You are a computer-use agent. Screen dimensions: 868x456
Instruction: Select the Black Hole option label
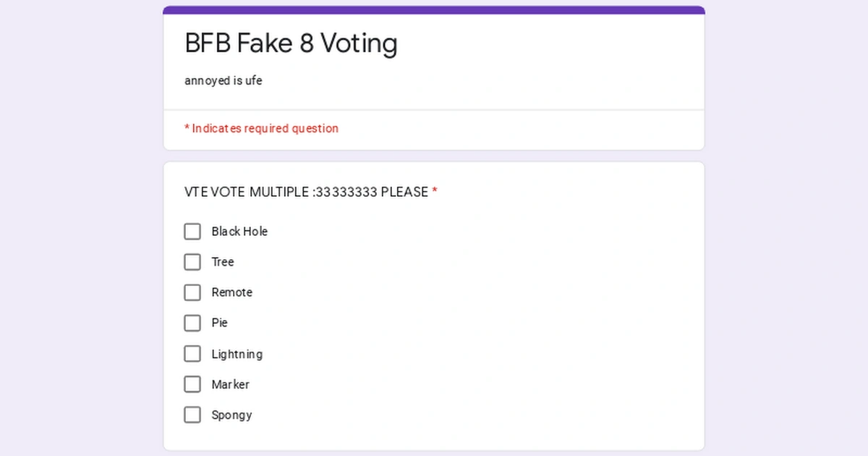click(239, 232)
